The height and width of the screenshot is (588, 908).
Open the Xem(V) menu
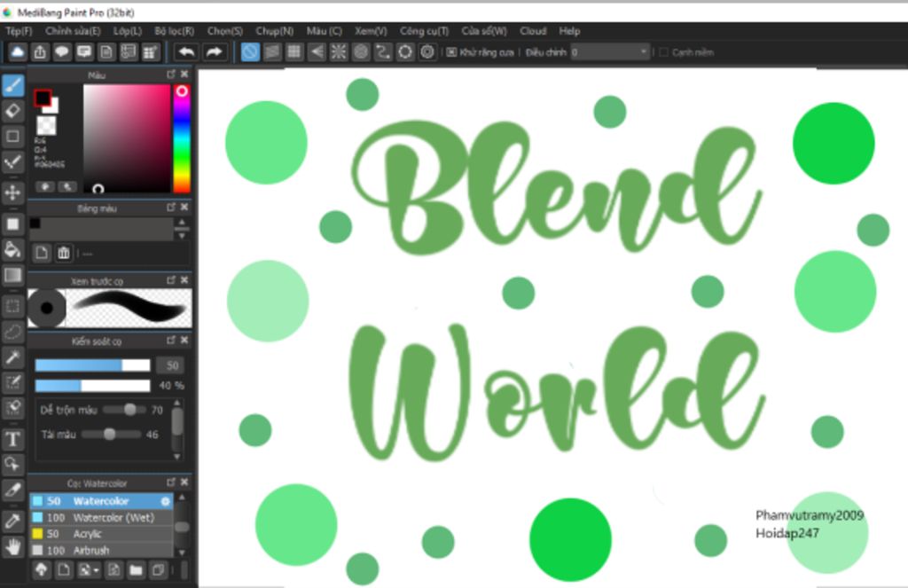click(371, 31)
